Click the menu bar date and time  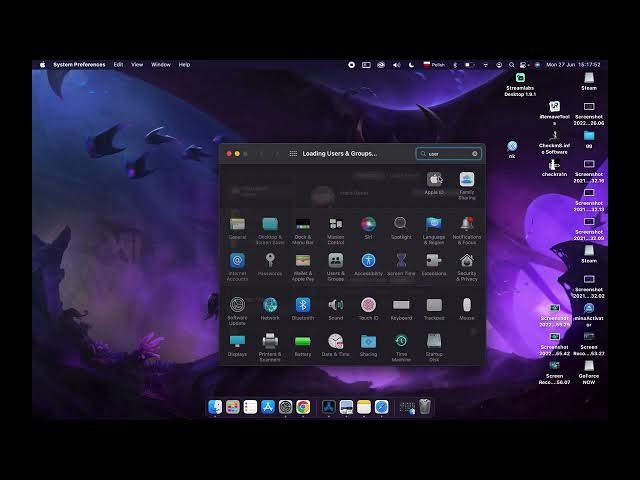point(573,64)
